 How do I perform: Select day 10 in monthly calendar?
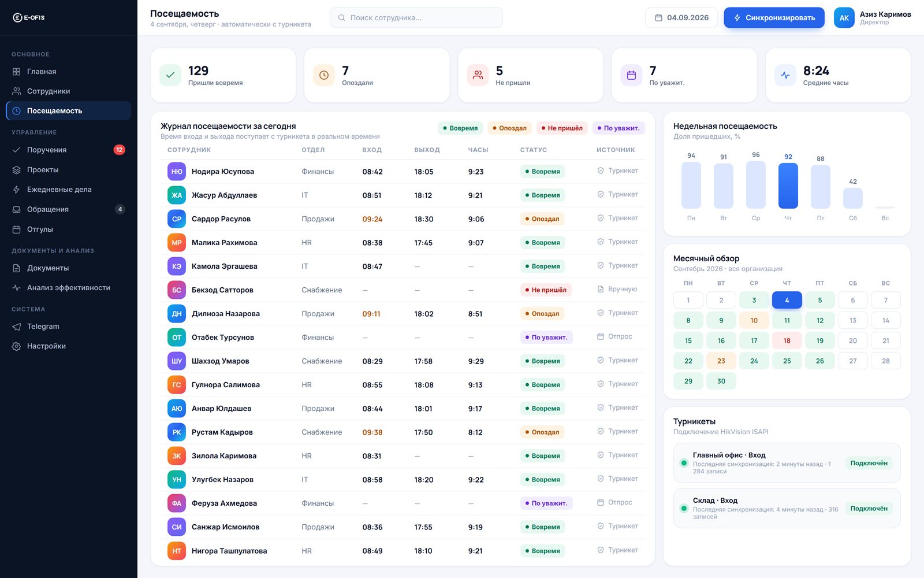(x=754, y=320)
